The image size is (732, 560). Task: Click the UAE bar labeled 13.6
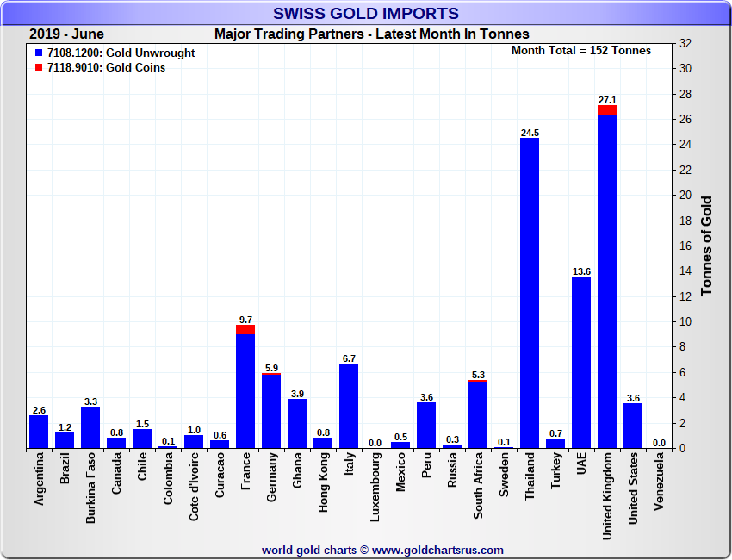581,362
